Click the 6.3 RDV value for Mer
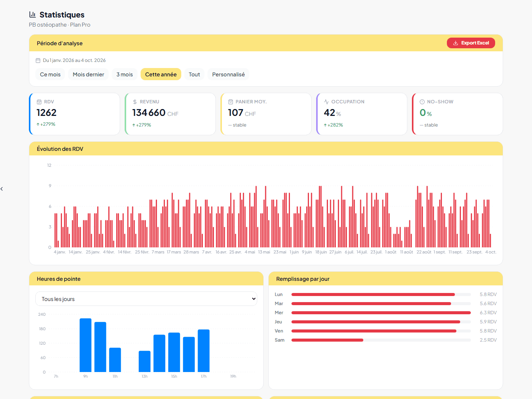The height and width of the screenshot is (399, 532). (x=488, y=313)
